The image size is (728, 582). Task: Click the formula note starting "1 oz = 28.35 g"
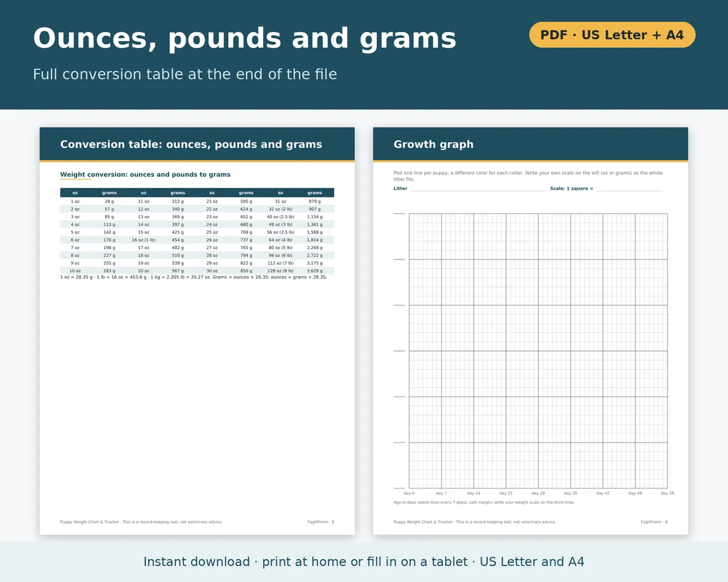(x=194, y=277)
